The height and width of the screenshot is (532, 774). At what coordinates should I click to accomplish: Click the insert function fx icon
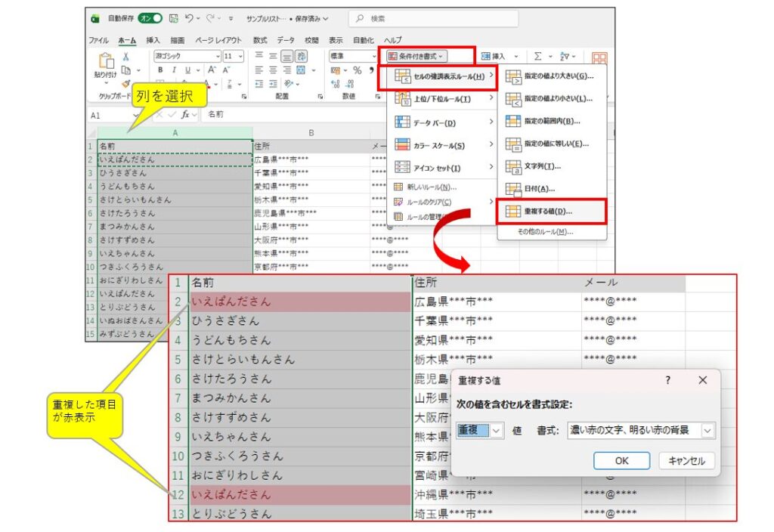(184, 115)
